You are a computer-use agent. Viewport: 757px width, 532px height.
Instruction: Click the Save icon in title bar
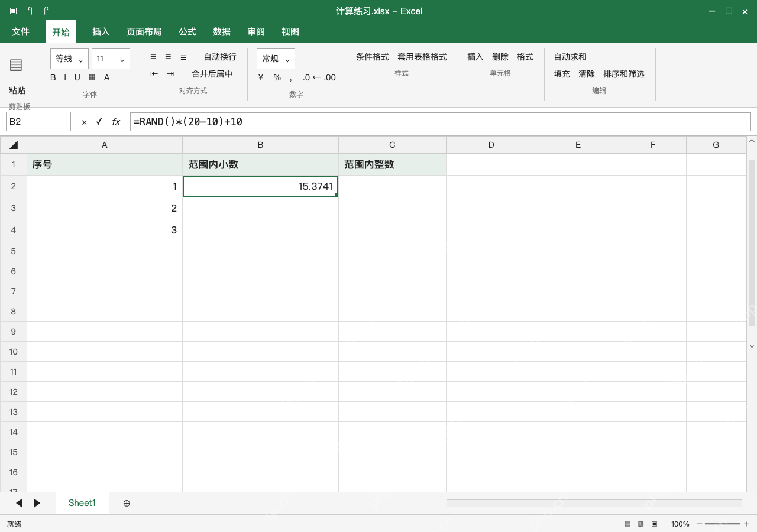pos(13,11)
